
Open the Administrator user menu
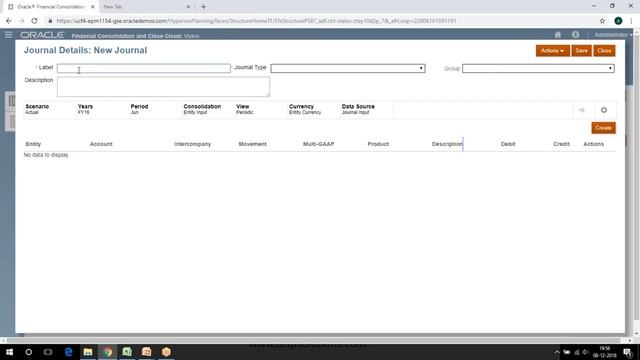click(x=613, y=35)
